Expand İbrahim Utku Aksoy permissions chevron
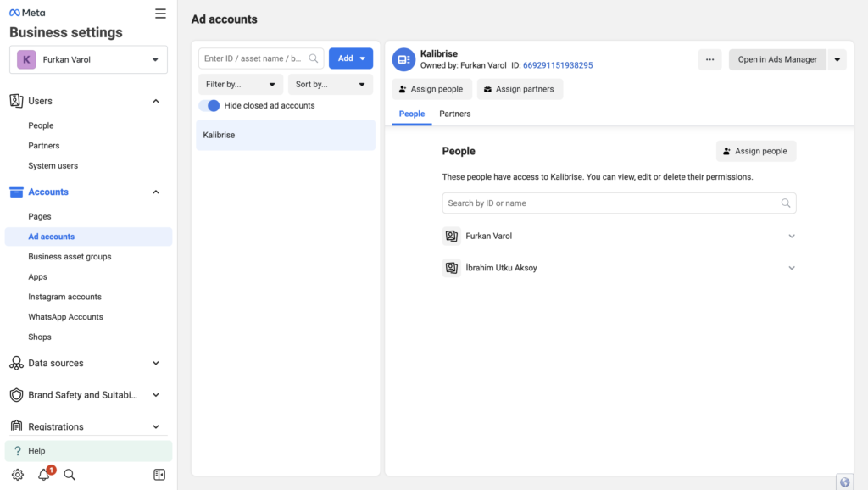The width and height of the screenshot is (868, 490). 791,268
